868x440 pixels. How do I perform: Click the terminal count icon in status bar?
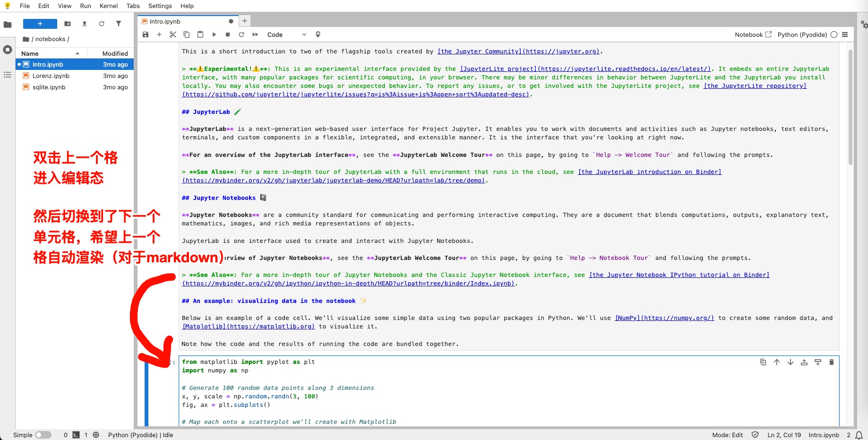coord(76,435)
